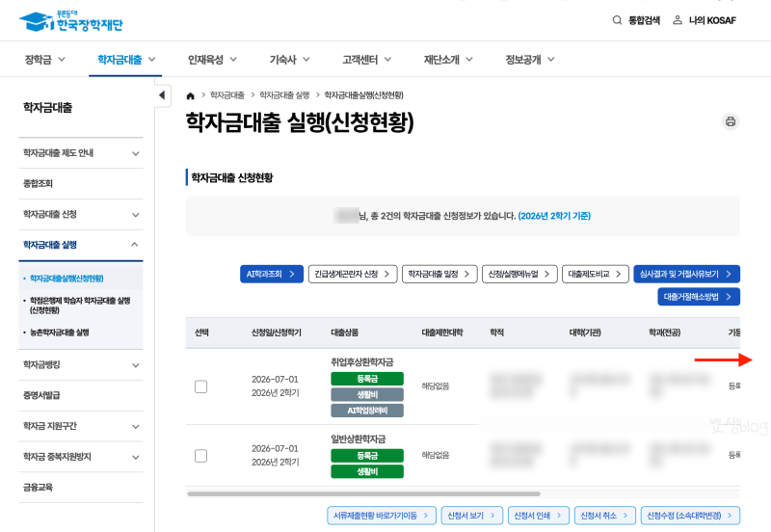Viewport: 771px width, 532px height.
Task: Click 생활비 badge under 취업후상환학자금
Action: (367, 394)
